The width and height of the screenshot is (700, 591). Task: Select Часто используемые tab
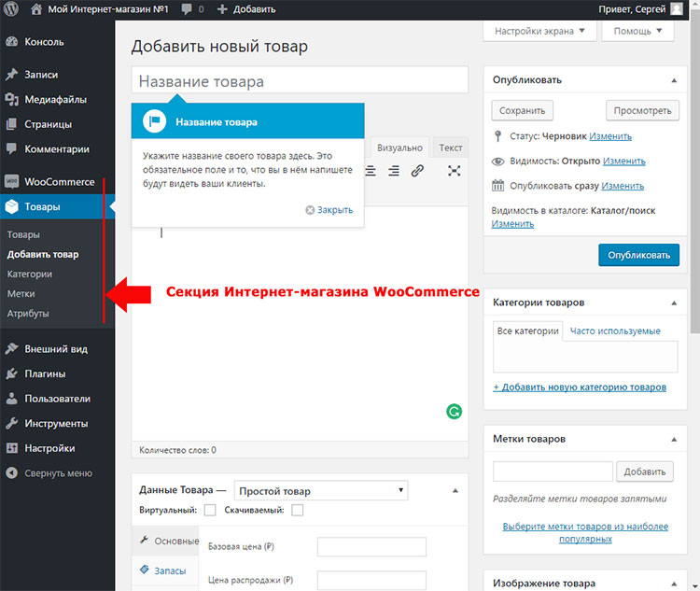(x=615, y=331)
